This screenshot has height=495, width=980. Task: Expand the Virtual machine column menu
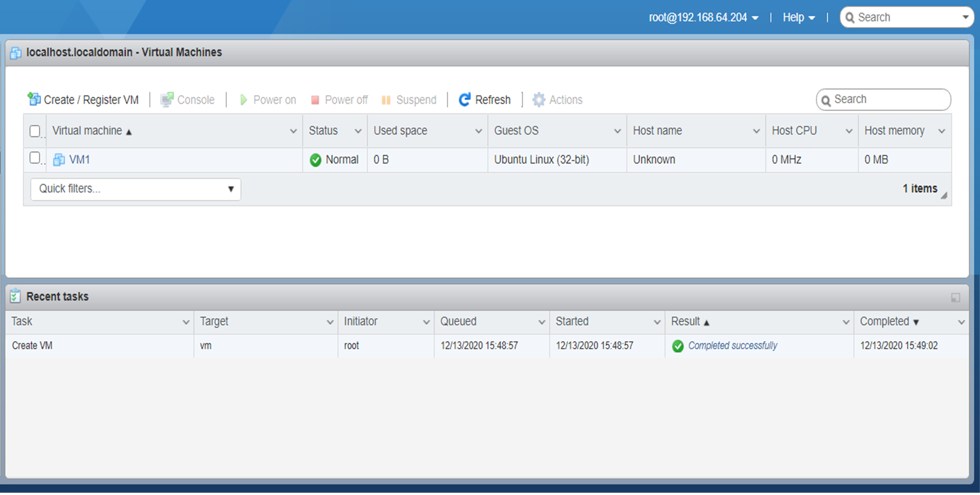[x=293, y=131]
